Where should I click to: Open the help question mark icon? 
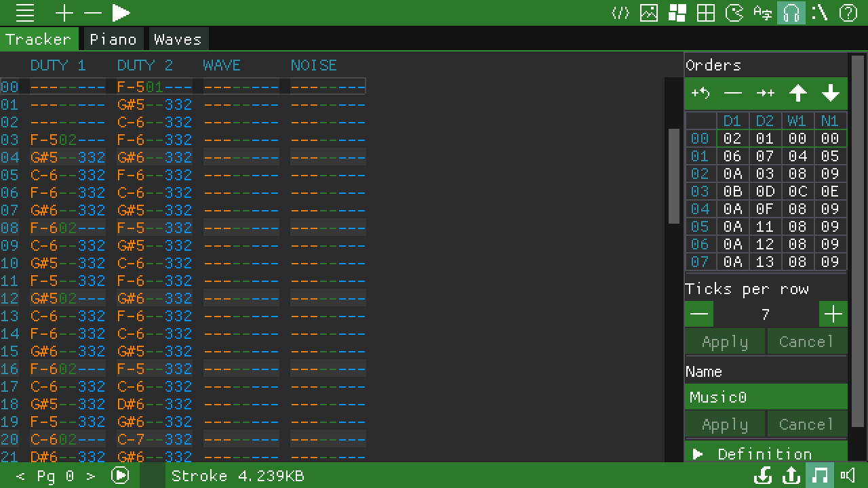[848, 13]
